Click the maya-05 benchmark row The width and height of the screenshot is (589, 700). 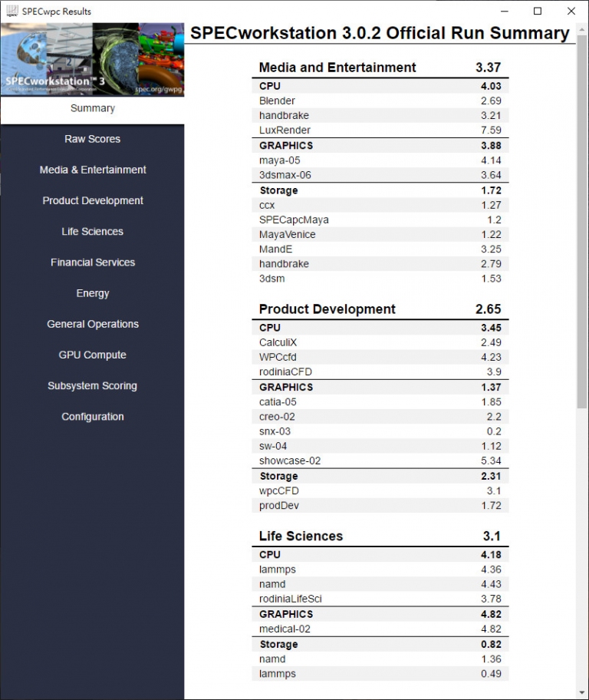click(x=380, y=160)
